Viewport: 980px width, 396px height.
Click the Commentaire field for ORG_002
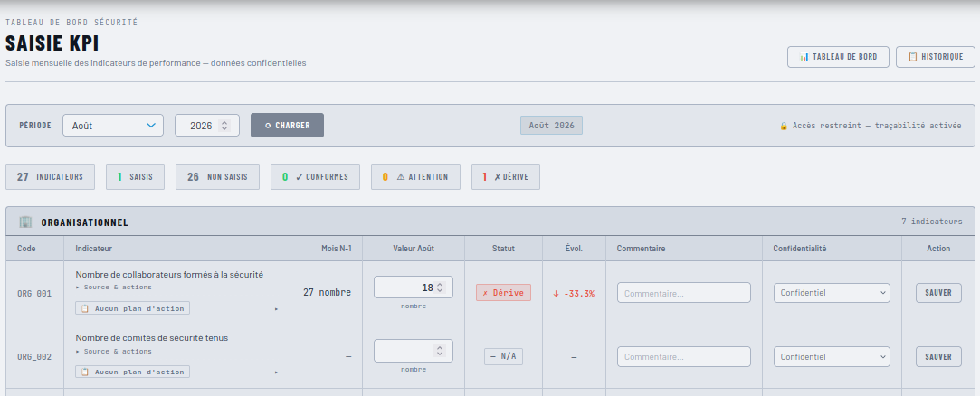[x=684, y=356]
